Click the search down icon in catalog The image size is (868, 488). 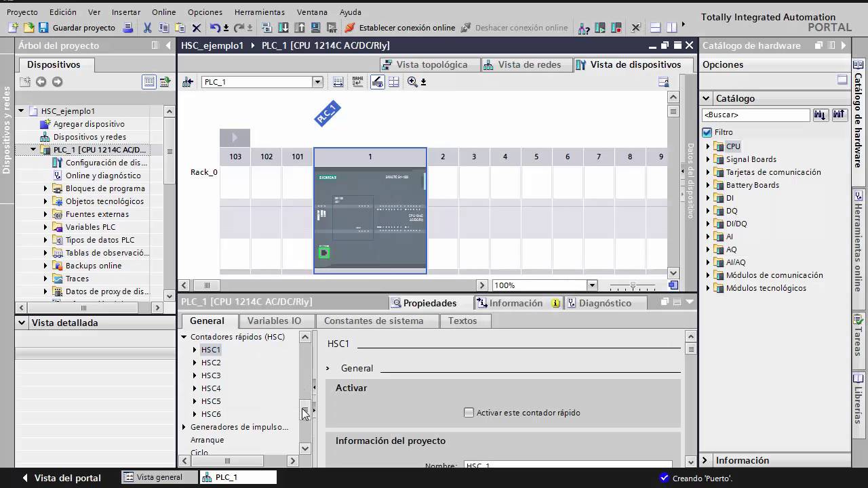point(821,115)
